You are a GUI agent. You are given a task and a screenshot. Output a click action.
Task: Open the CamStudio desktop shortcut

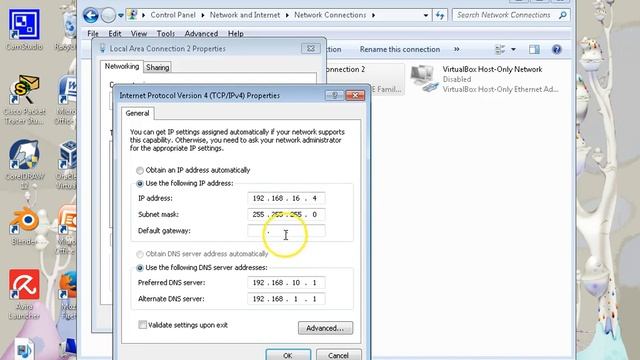(x=24, y=30)
